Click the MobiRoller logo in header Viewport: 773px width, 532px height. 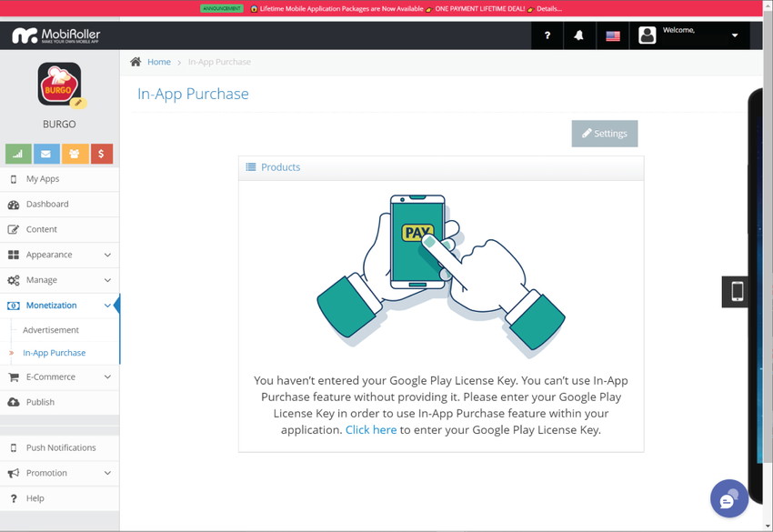pyautogui.click(x=54, y=35)
